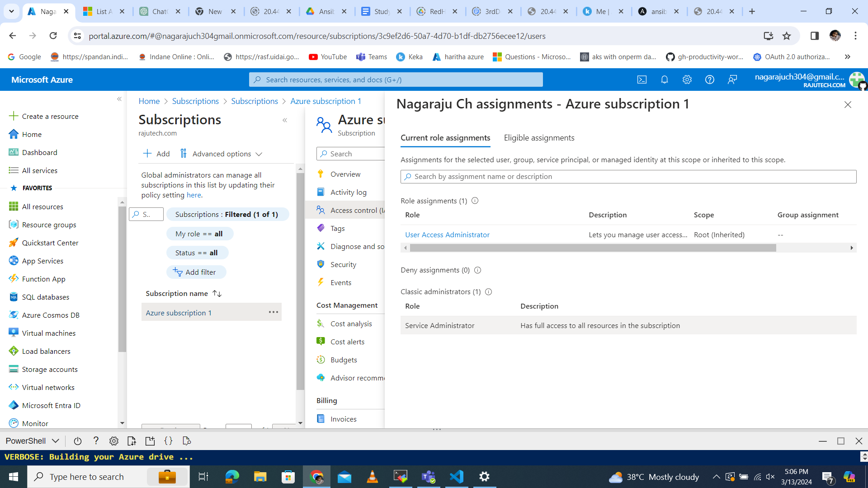Click info icon beside Role assignments

click(x=475, y=201)
